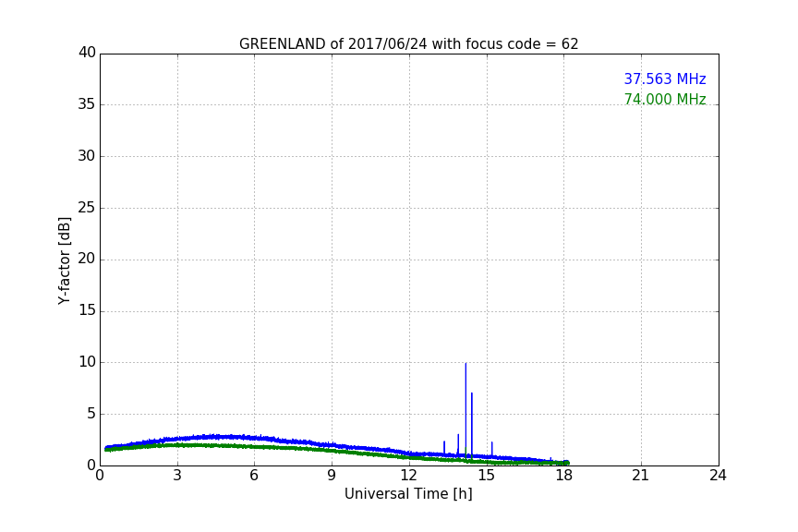798x532 pixels.
Task: Click y-axis tick label 20
Action: click(x=87, y=260)
